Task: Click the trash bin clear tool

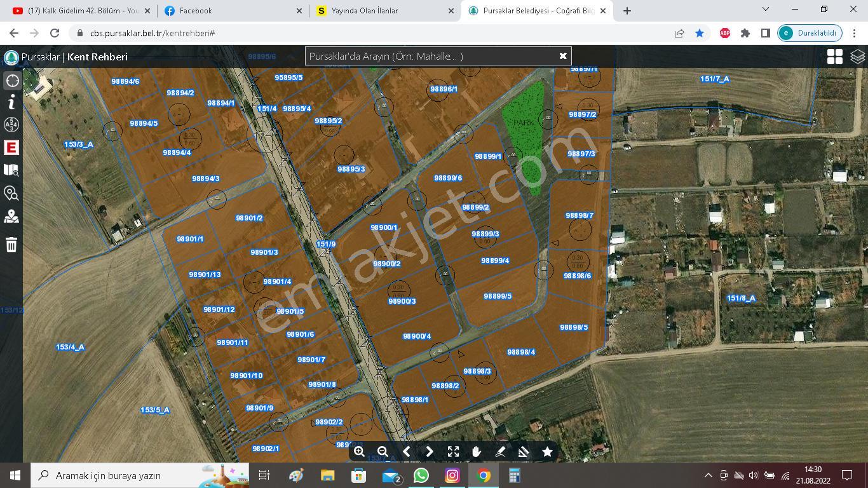Action: coord(11,244)
